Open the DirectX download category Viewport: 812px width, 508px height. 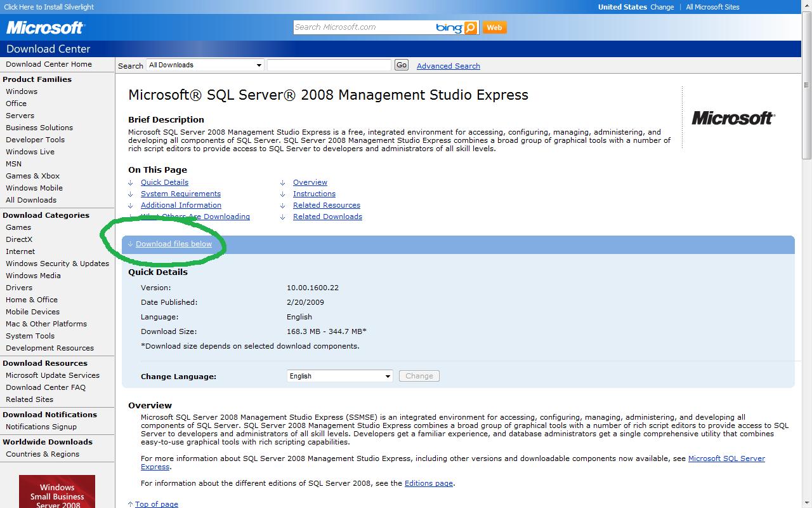pos(19,239)
